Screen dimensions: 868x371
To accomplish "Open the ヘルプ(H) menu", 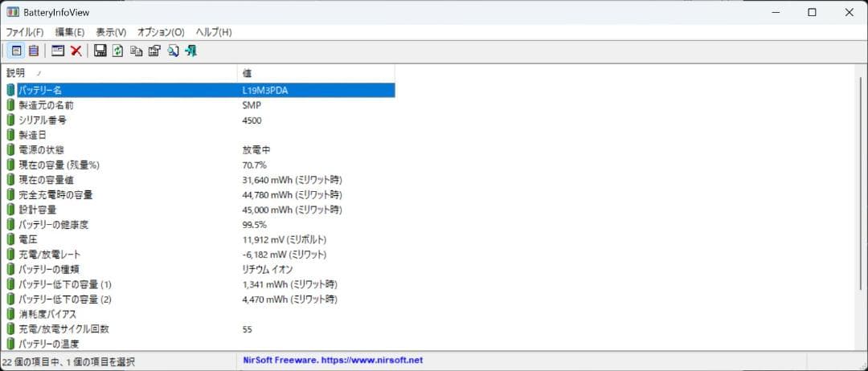I will point(214,32).
